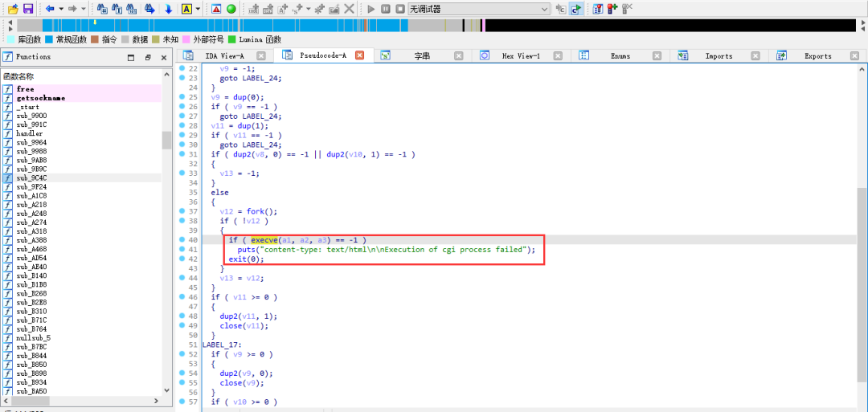
Task: Save the database with the floppy icon
Action: [x=27, y=8]
